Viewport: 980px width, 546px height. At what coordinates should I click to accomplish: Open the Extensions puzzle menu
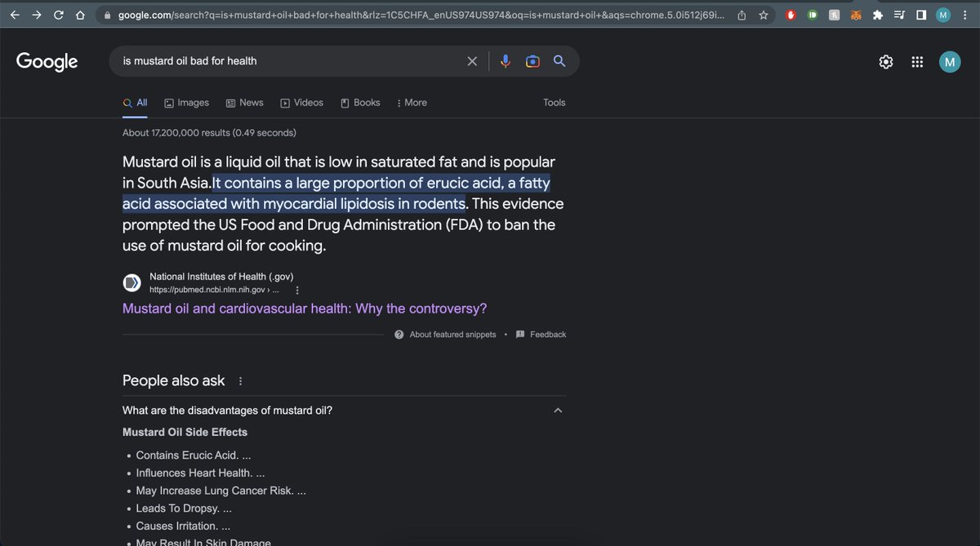[878, 16]
